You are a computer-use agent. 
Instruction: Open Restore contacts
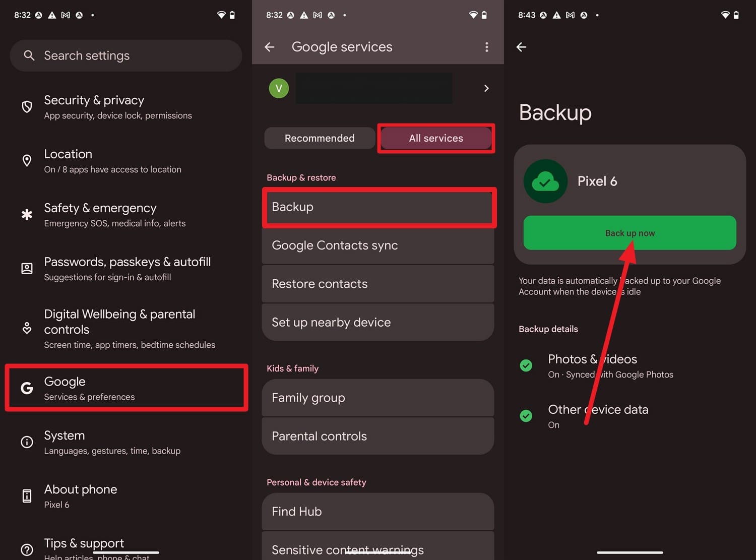[x=378, y=284]
